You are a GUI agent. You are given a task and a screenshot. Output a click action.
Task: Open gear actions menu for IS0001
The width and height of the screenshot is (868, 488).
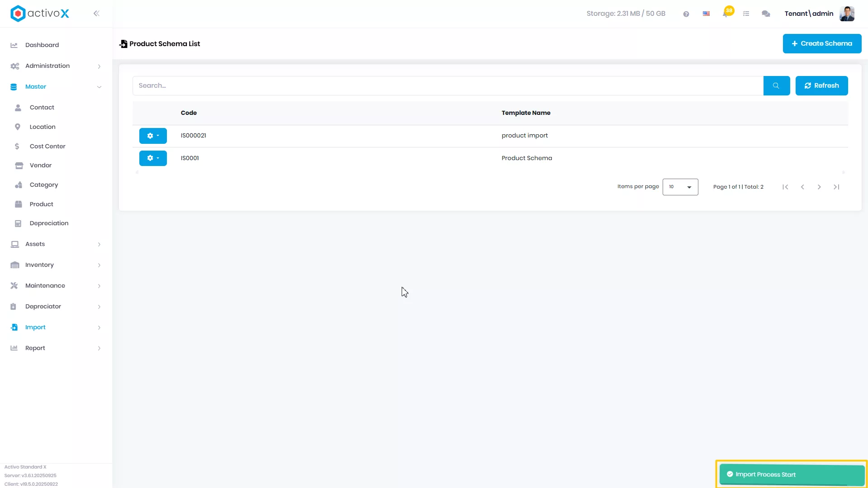click(x=153, y=158)
